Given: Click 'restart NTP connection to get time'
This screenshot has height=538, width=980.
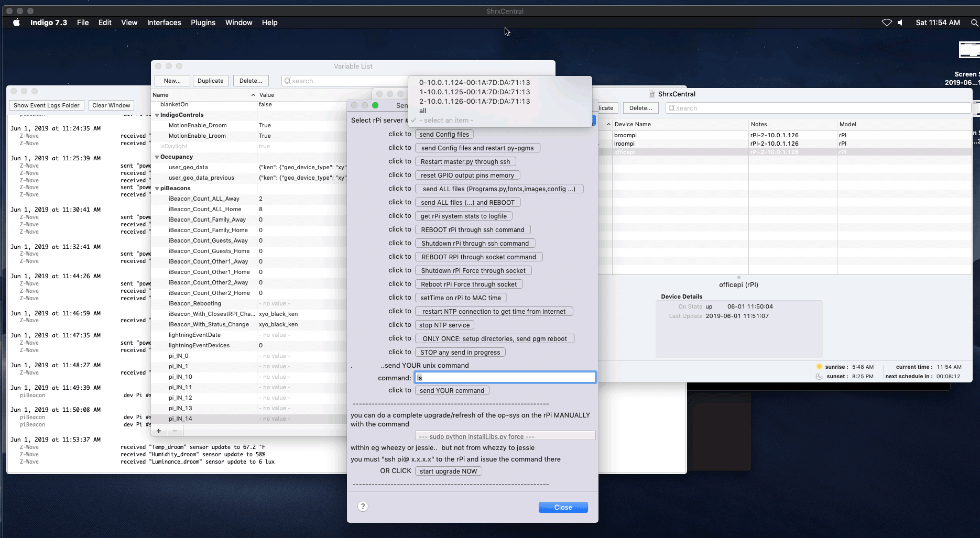Looking at the screenshot, I should [494, 312].
